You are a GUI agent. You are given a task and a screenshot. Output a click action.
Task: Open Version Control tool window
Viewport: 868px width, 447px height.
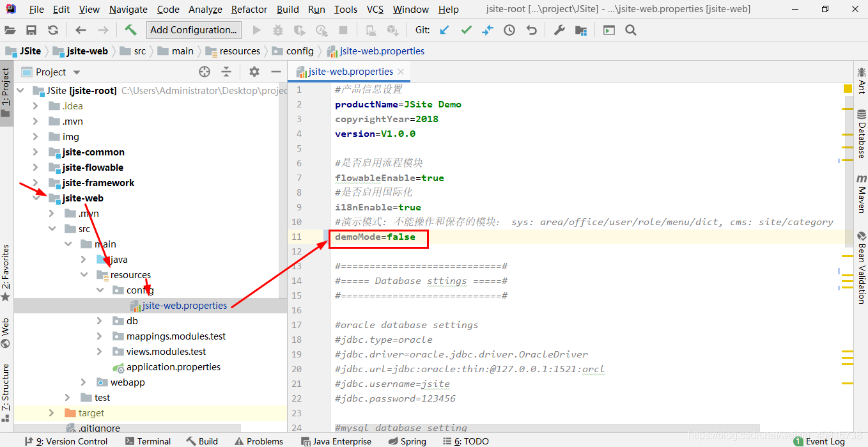[x=66, y=441]
